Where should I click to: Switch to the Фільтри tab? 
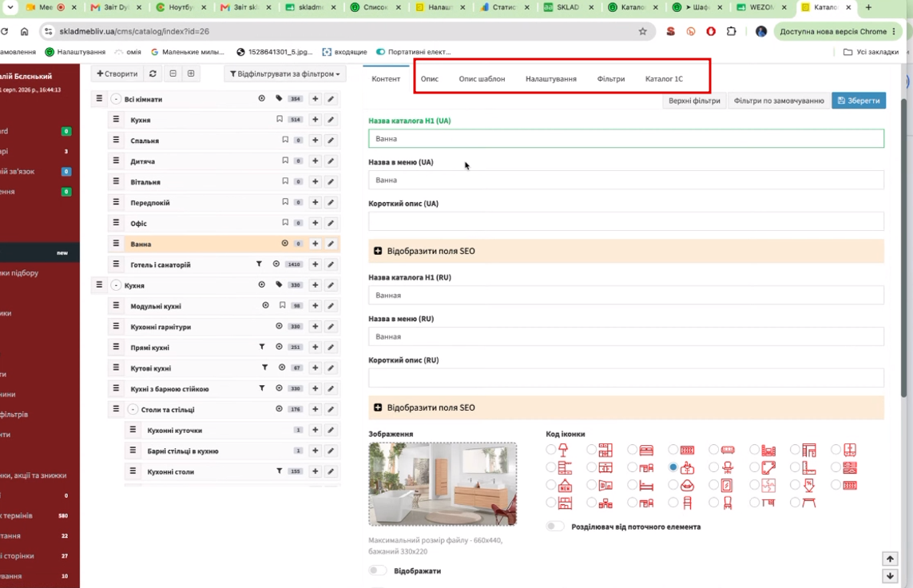611,78
